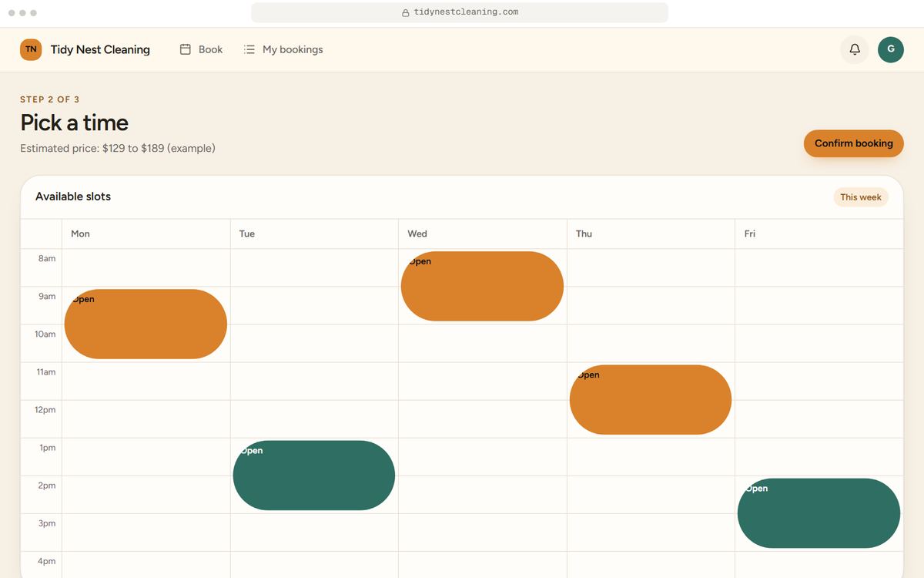This screenshot has height=578, width=924.
Task: Pick the Wednesday 8am open slot
Action: 482,286
